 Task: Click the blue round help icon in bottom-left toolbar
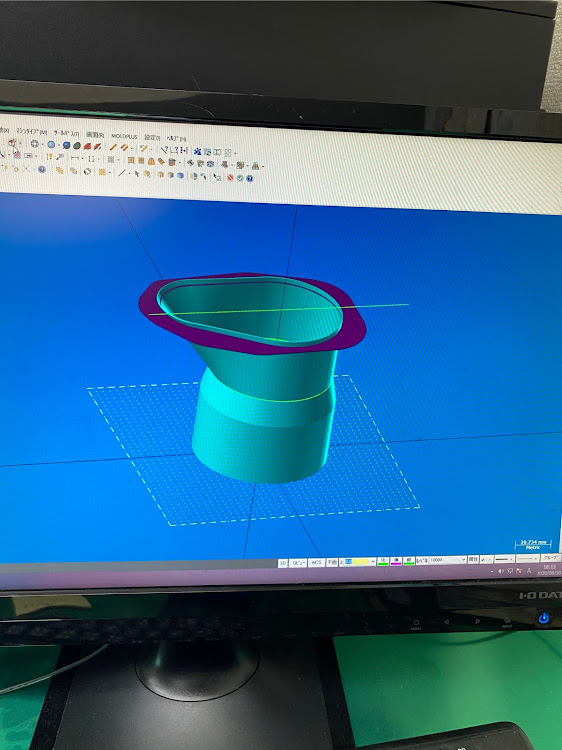[x=42, y=170]
